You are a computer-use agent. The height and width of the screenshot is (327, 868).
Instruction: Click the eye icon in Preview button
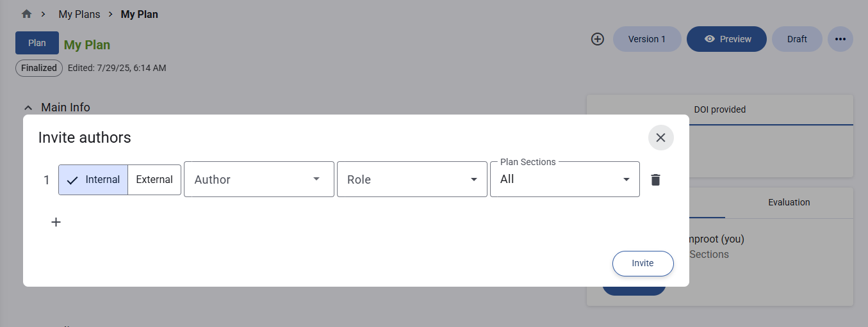(709, 39)
